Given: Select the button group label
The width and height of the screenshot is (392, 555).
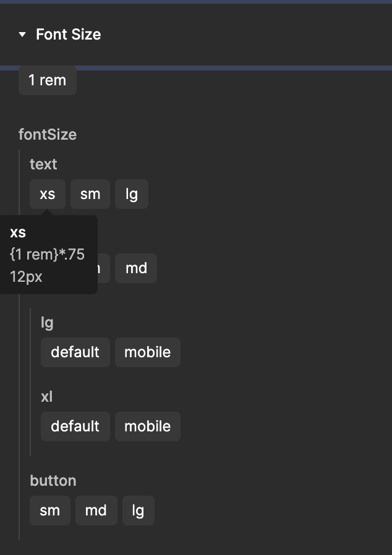Looking at the screenshot, I should (x=53, y=480).
